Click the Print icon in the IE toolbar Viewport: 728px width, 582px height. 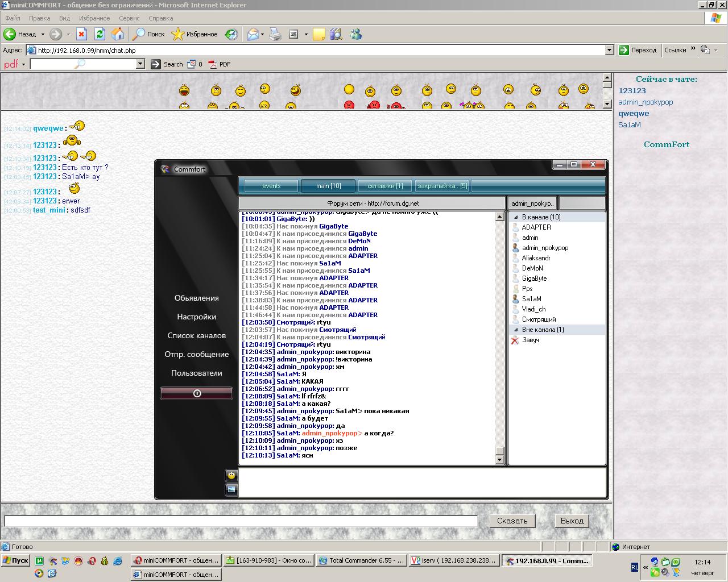coord(275,34)
